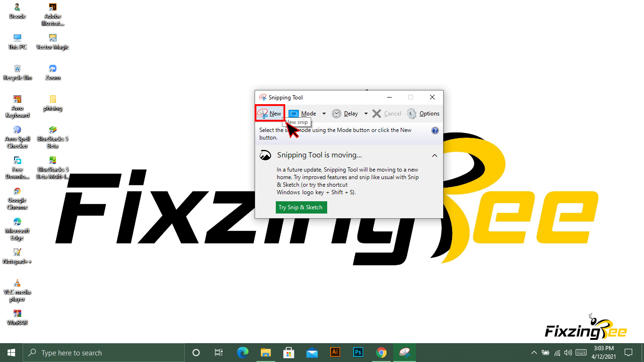The width and height of the screenshot is (644, 362).
Task: Open File Explorer from the taskbar
Action: pos(266,352)
